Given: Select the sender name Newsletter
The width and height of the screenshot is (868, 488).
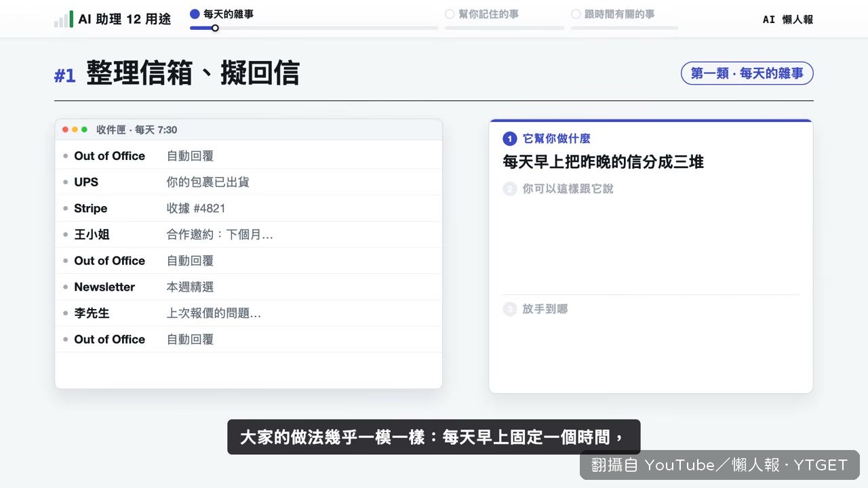Looking at the screenshot, I should (x=104, y=287).
